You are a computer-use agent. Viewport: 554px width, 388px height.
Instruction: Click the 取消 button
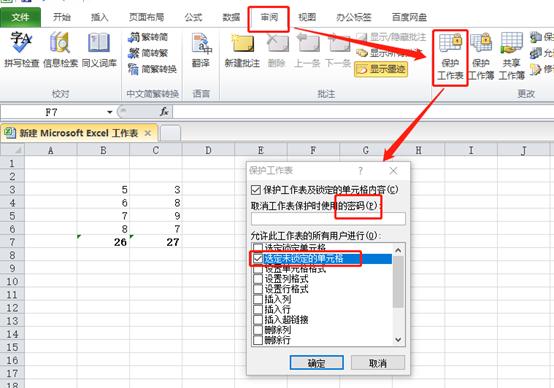pyautogui.click(x=378, y=363)
